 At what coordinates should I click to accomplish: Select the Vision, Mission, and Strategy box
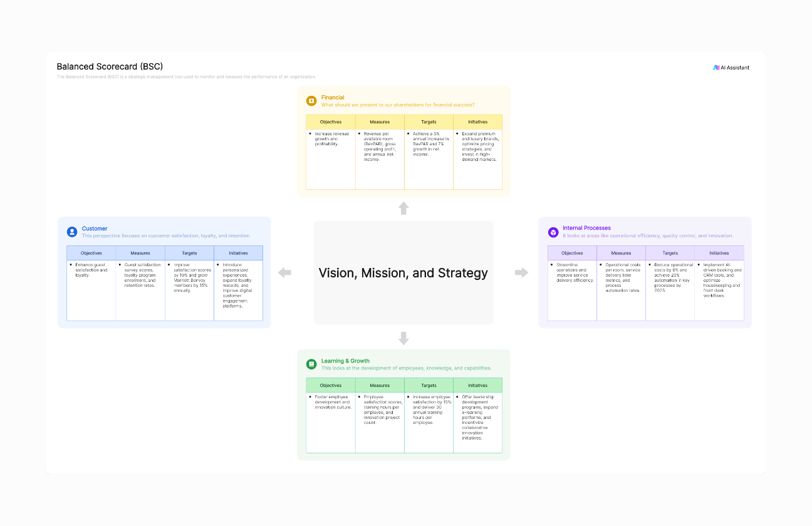pos(403,272)
